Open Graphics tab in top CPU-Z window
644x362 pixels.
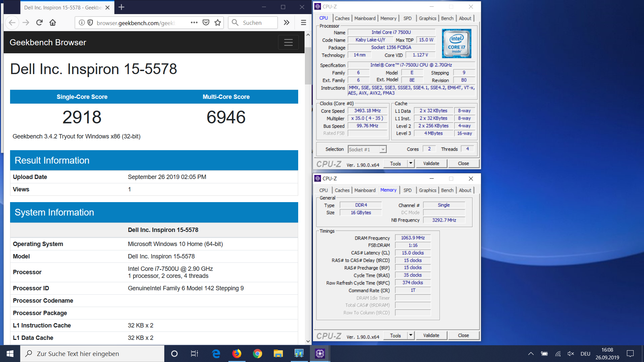427,18
